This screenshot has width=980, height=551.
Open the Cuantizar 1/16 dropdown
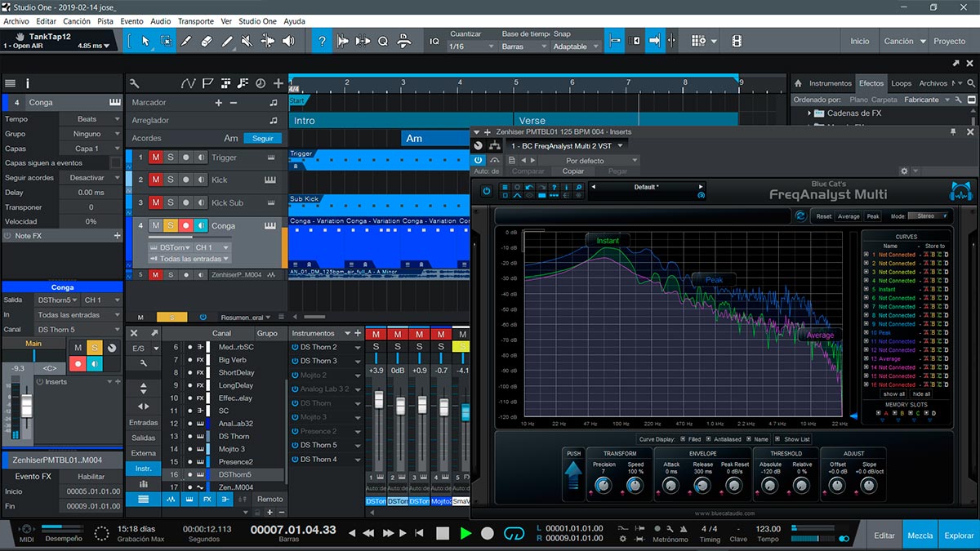click(x=471, y=47)
